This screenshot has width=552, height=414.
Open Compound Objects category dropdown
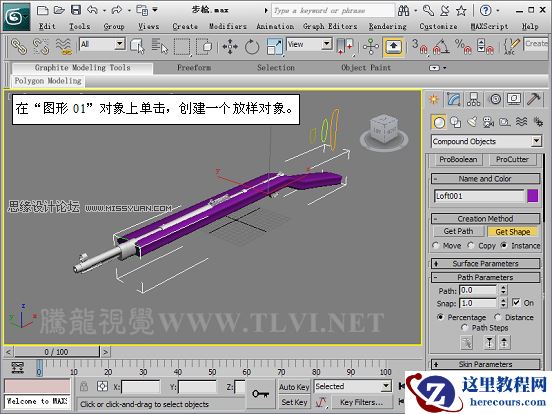coord(536,141)
